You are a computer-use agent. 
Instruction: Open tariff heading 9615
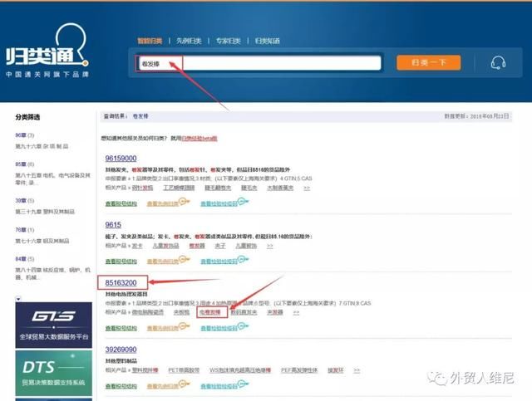pyautogui.click(x=113, y=225)
